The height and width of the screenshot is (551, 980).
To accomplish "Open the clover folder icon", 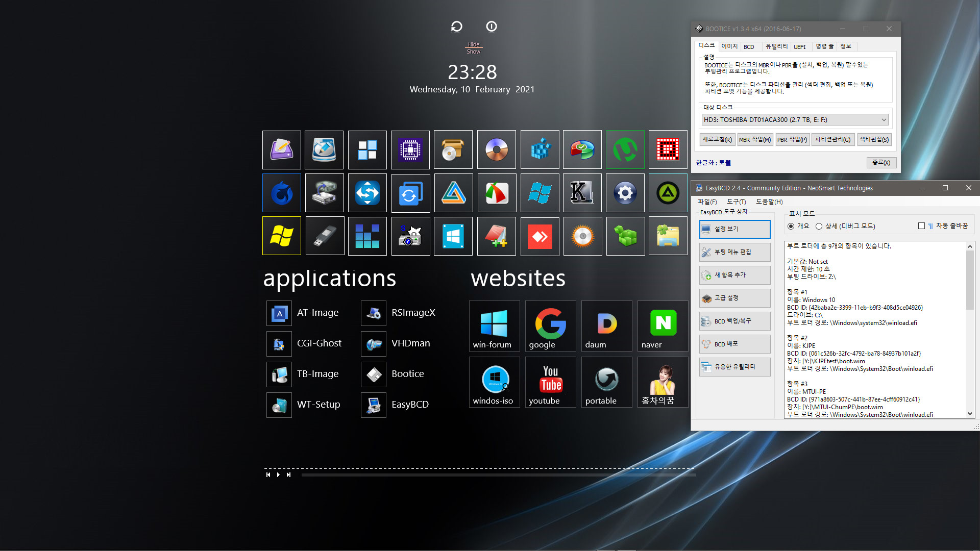I will pyautogui.click(x=668, y=236).
